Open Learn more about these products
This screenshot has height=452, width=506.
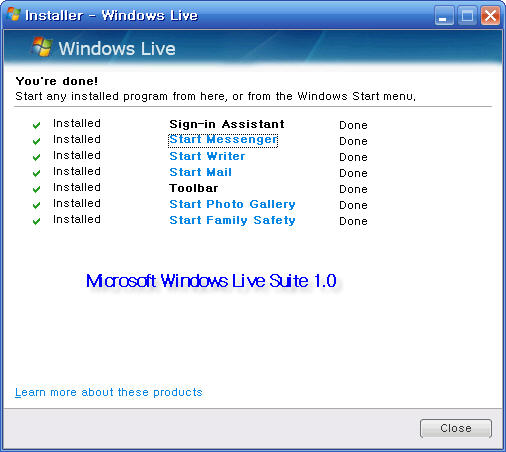coord(109,392)
